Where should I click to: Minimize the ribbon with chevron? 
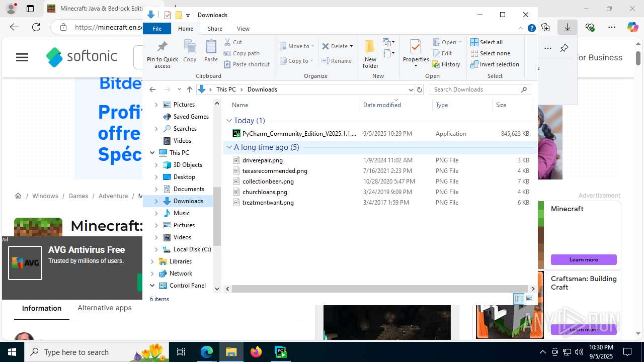(521, 29)
